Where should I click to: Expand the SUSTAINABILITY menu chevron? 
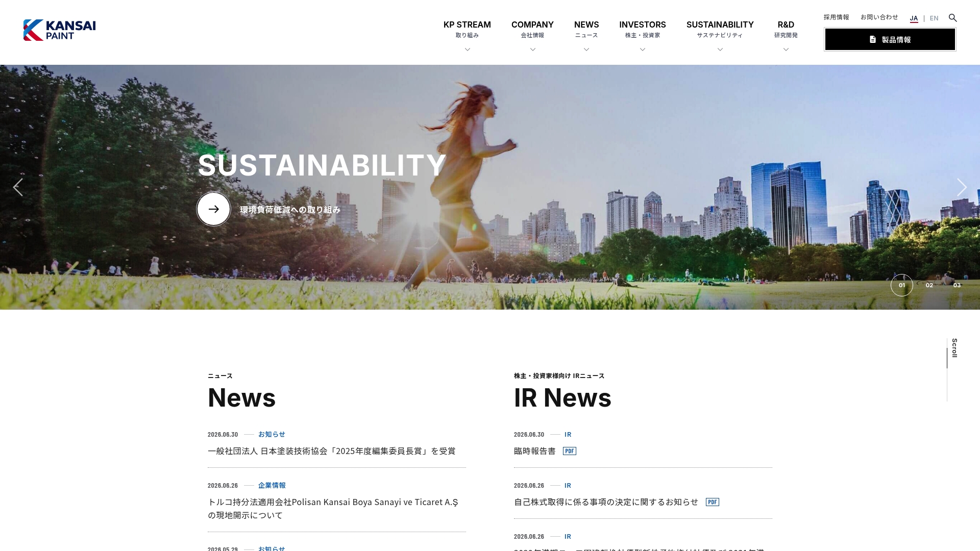tap(720, 49)
